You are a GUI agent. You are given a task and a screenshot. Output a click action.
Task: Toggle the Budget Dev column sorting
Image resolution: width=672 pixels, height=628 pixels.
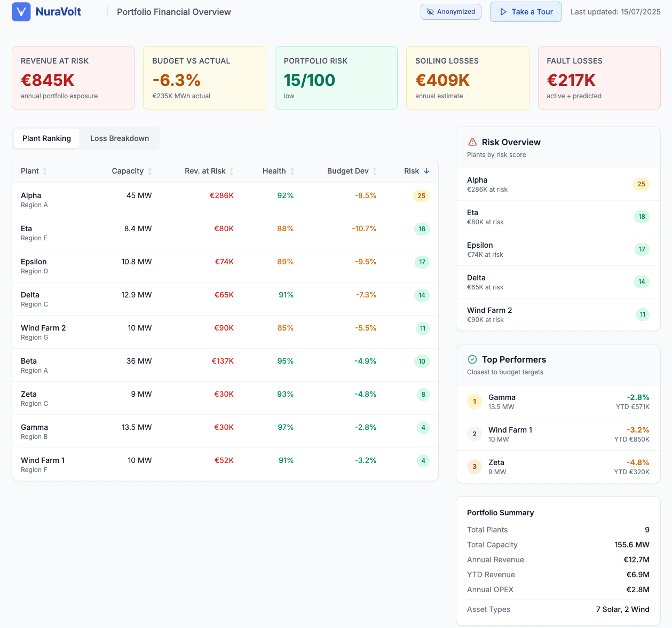(351, 171)
